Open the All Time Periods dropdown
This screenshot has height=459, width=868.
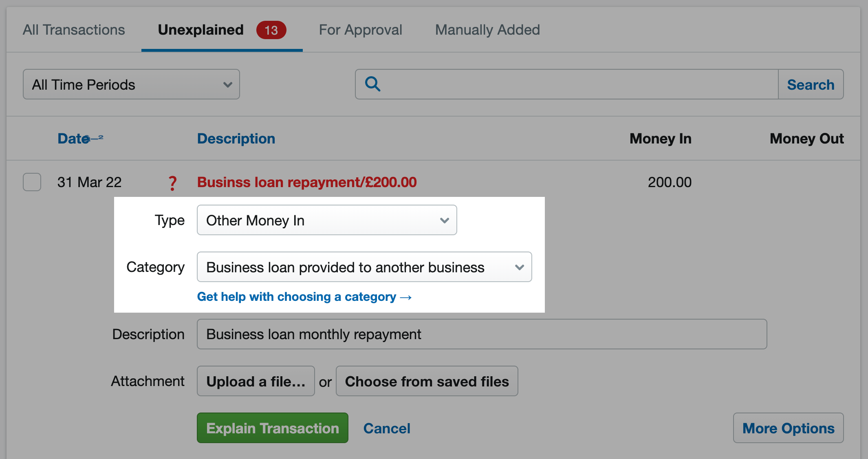(x=131, y=84)
